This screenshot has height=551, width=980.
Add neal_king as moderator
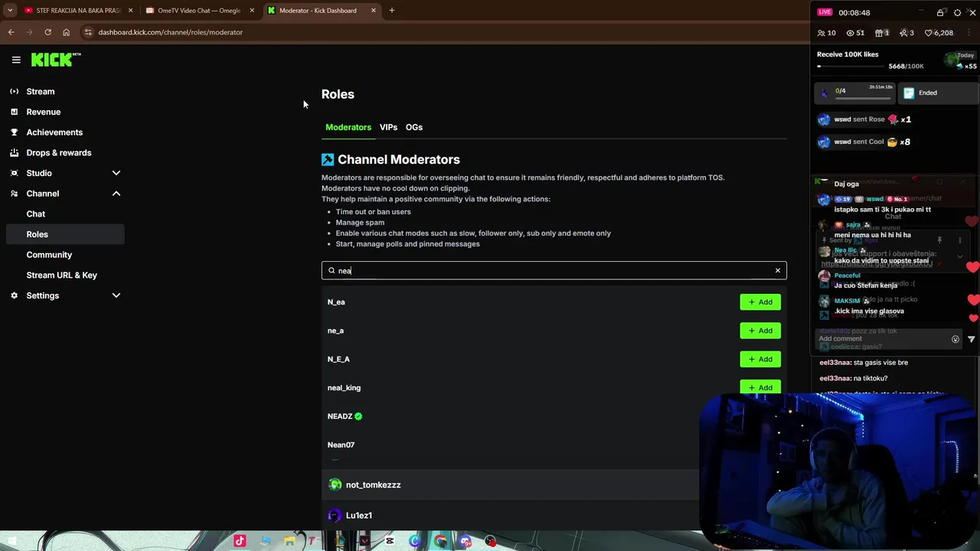point(760,387)
